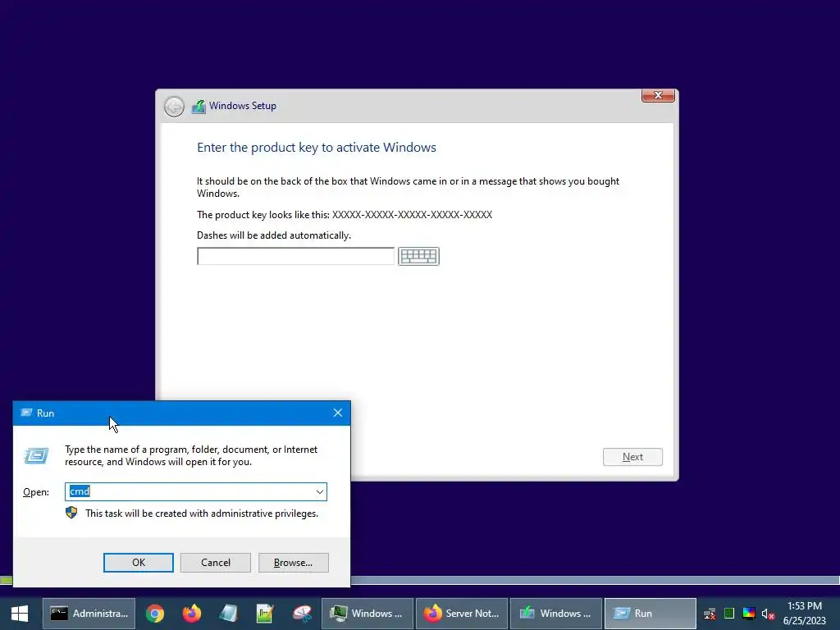This screenshot has height=630, width=840.
Task: Open the Snipping Tool taskbar icon
Action: [302, 614]
